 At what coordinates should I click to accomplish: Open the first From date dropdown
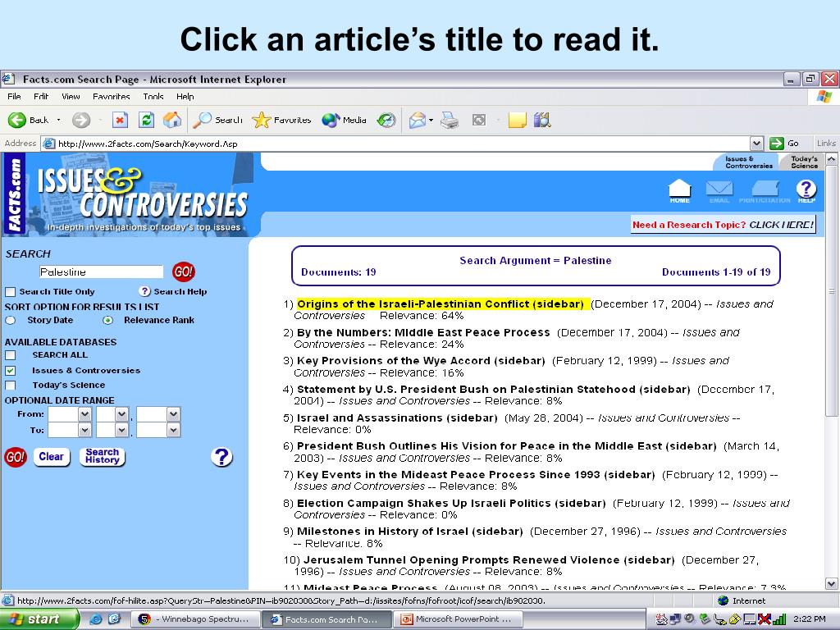tap(84, 414)
